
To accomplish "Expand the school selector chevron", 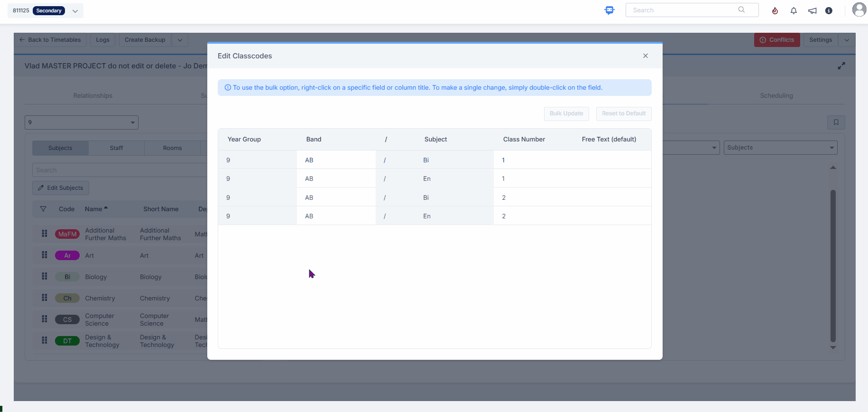I will [x=75, y=11].
